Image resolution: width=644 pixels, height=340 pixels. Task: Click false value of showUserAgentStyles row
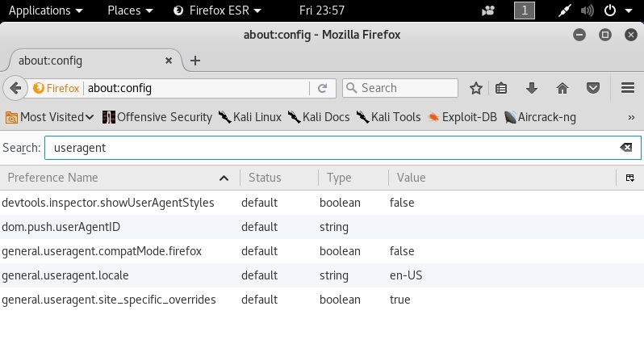click(402, 203)
